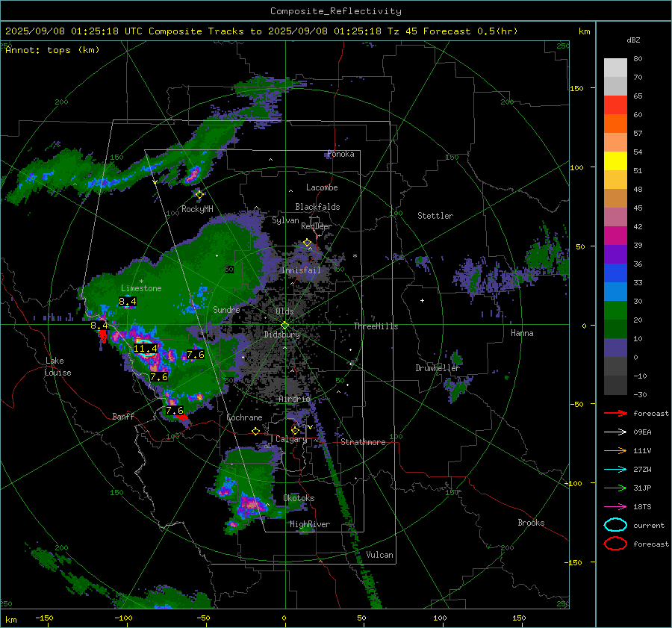
Task: Click the Lacombe city label
Action: [x=322, y=187]
